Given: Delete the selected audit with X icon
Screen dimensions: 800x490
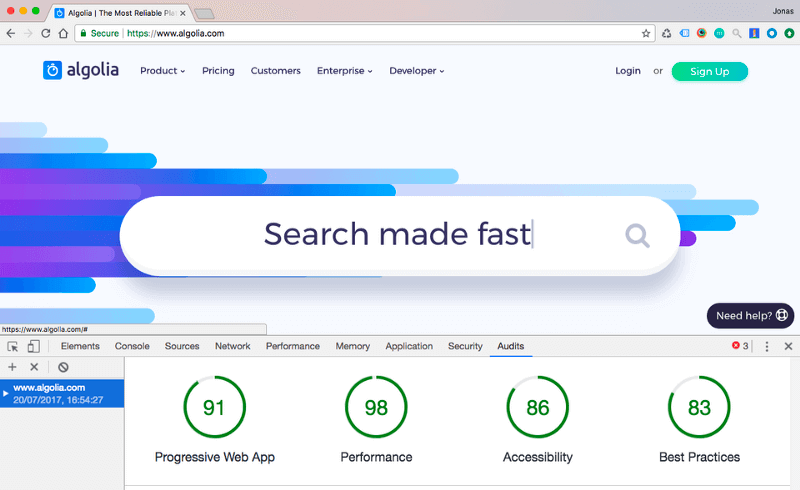Looking at the screenshot, I should coord(34,367).
